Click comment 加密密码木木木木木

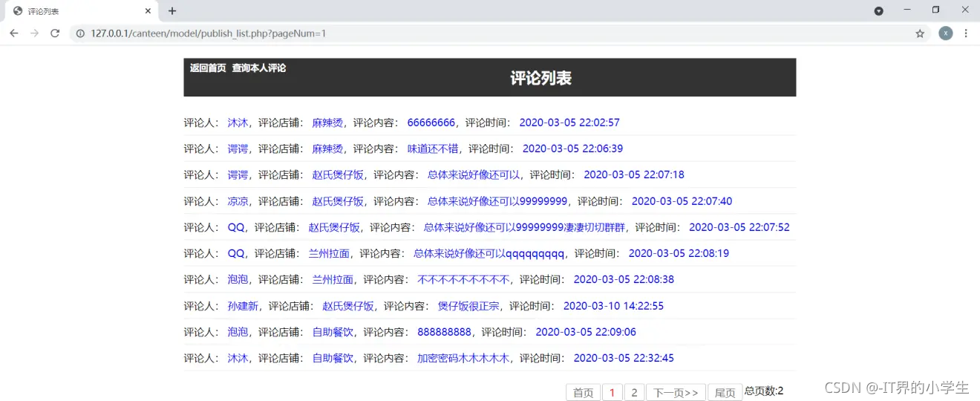coord(463,358)
